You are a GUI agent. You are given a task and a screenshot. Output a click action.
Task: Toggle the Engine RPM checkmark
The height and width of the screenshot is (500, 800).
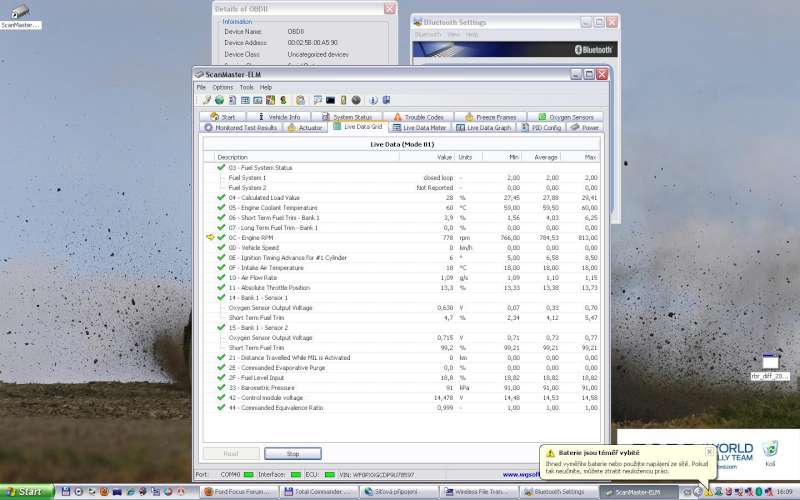(x=221, y=237)
